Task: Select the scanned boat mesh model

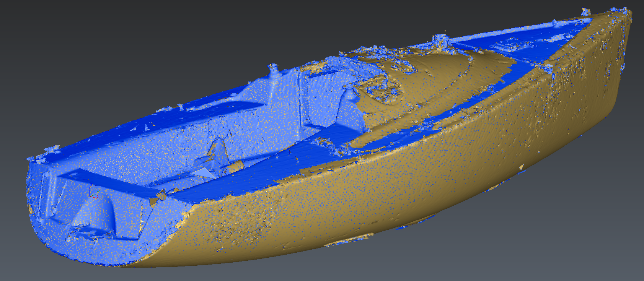Action: [329, 138]
